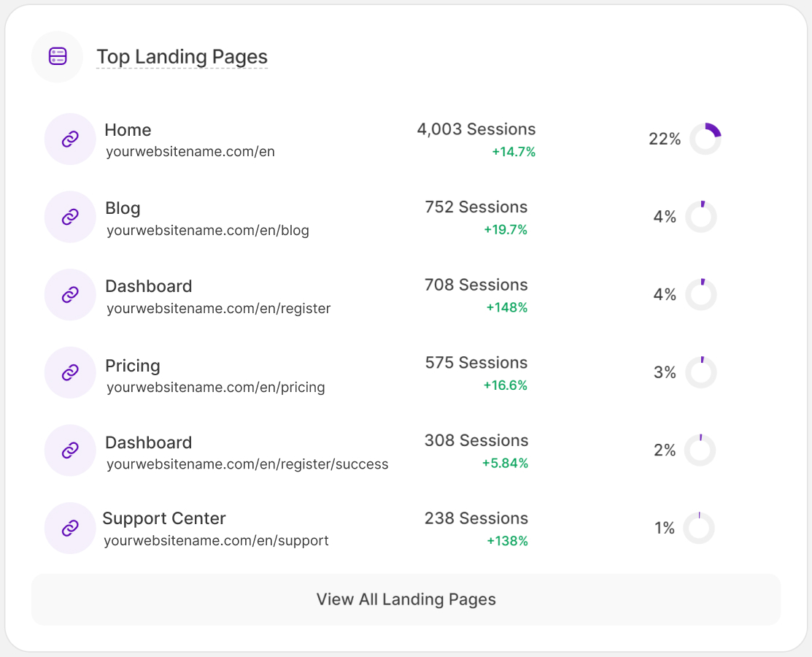Click the 1% donut chart for Support Center
Screen dimensions: 812x657
tap(699, 528)
